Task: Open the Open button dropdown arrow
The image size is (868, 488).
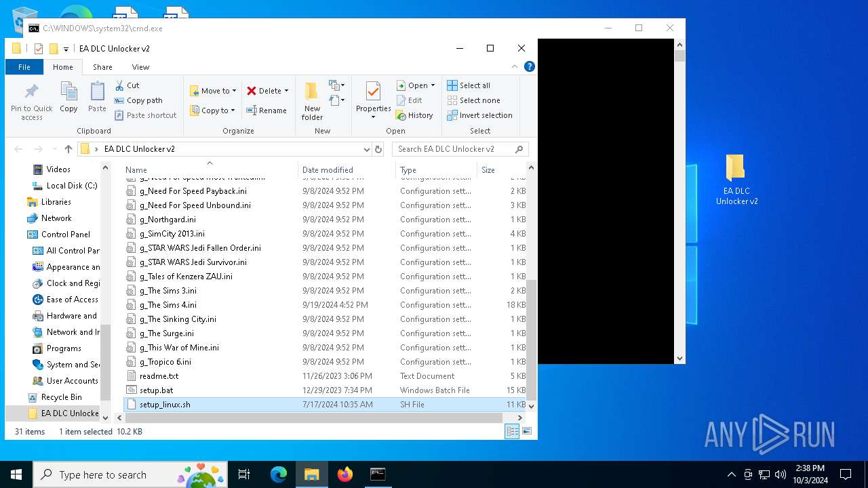Action: click(x=433, y=85)
